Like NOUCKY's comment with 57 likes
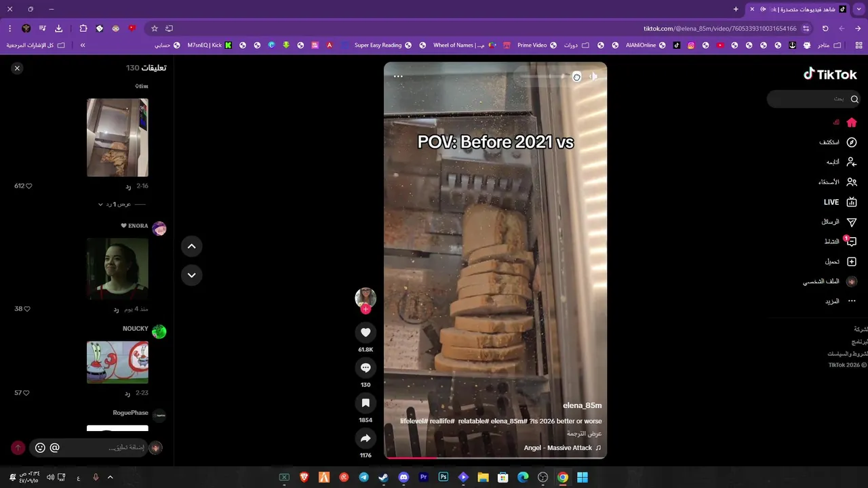868x488 pixels. 27,393
